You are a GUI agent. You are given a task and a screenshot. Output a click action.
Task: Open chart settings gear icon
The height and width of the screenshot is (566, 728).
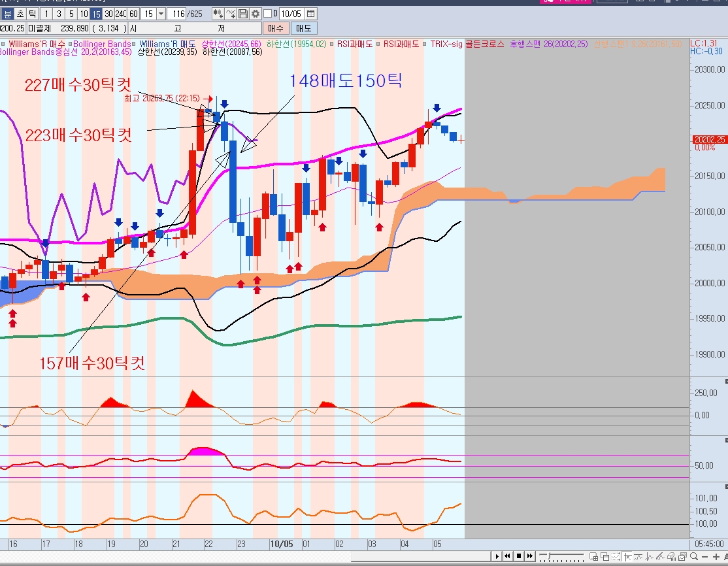[x=256, y=14]
